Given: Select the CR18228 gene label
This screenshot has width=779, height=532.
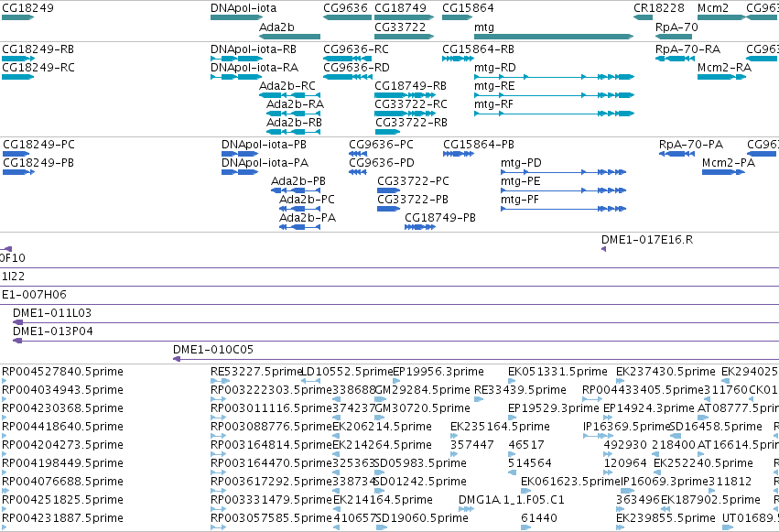Looking at the screenshot, I should click(659, 8).
